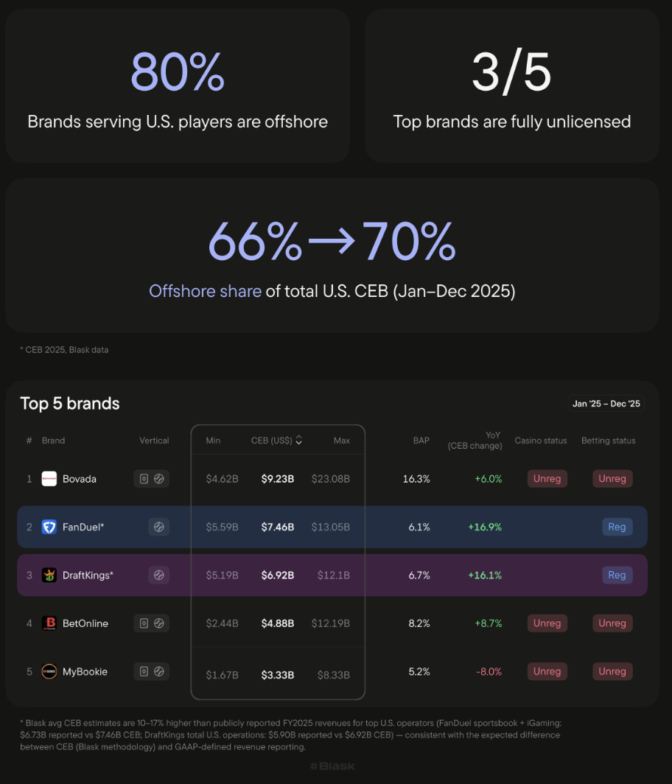This screenshot has width=672, height=784.
Task: Click the Casino status column header
Action: tap(541, 441)
